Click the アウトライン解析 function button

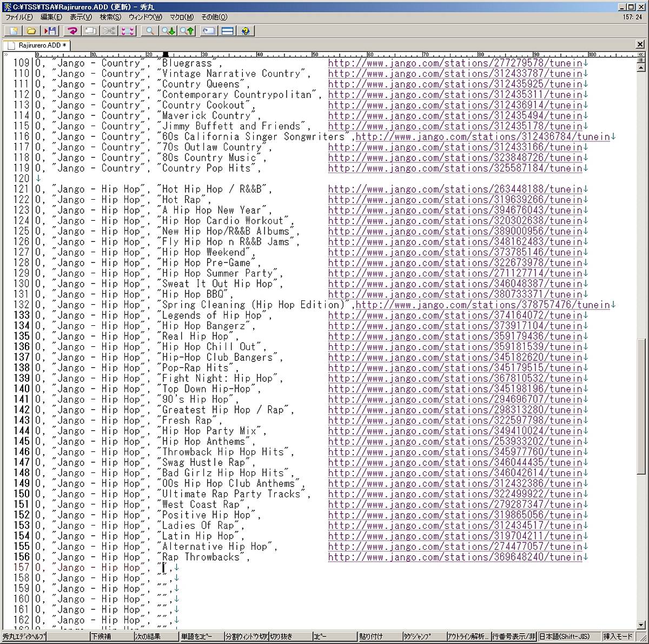[x=469, y=636]
